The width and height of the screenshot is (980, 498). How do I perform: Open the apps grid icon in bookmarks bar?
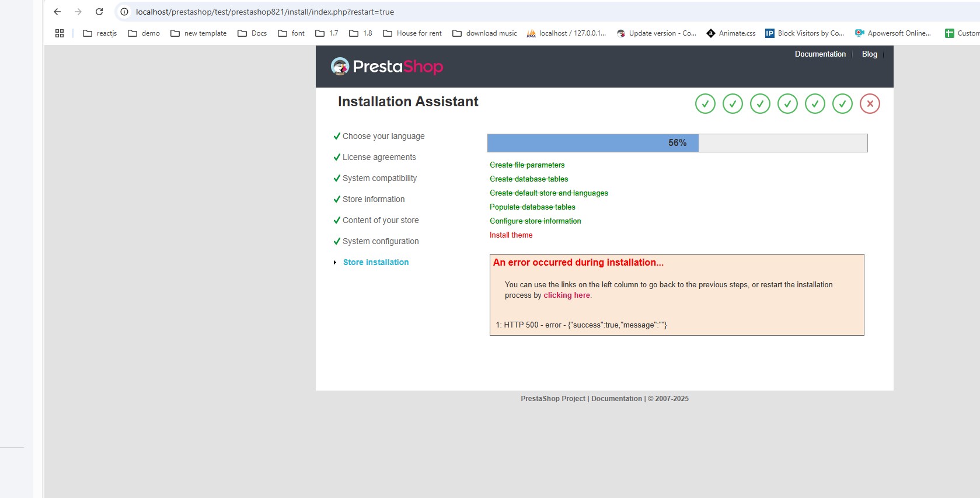60,33
